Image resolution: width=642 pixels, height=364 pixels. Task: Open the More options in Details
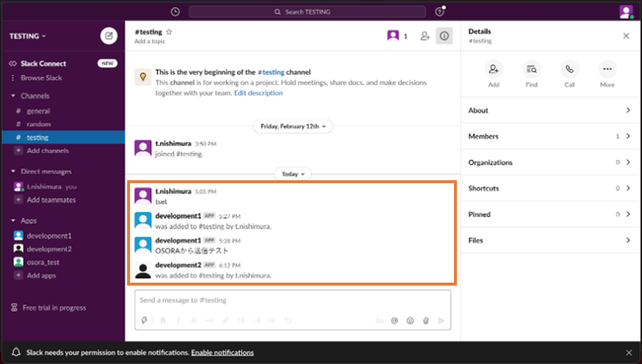click(x=607, y=69)
